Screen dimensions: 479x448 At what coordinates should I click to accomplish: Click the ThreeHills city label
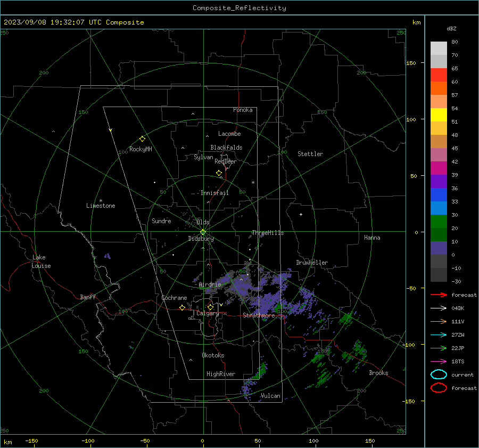point(268,233)
